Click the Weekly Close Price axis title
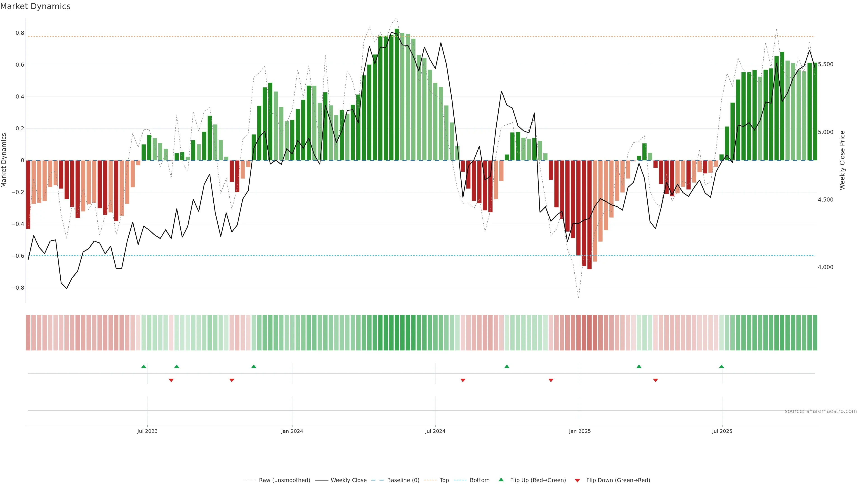 coord(842,160)
